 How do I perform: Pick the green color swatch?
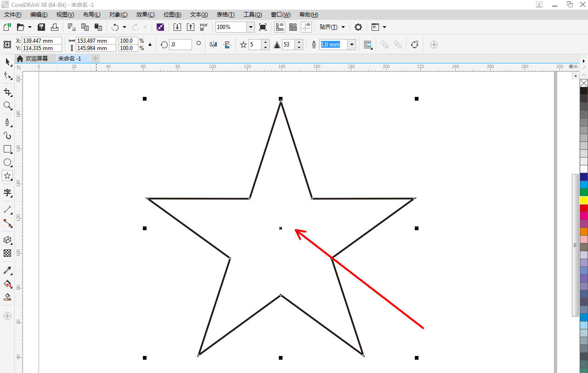click(x=584, y=192)
